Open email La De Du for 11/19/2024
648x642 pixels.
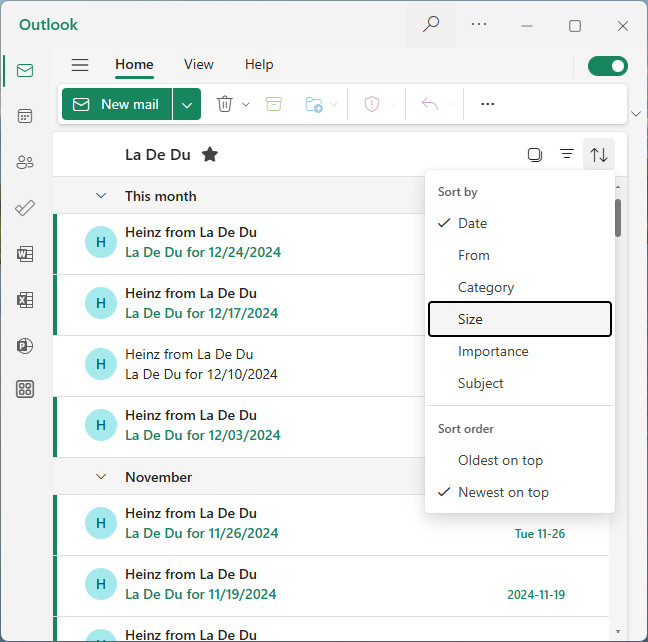coord(331,586)
